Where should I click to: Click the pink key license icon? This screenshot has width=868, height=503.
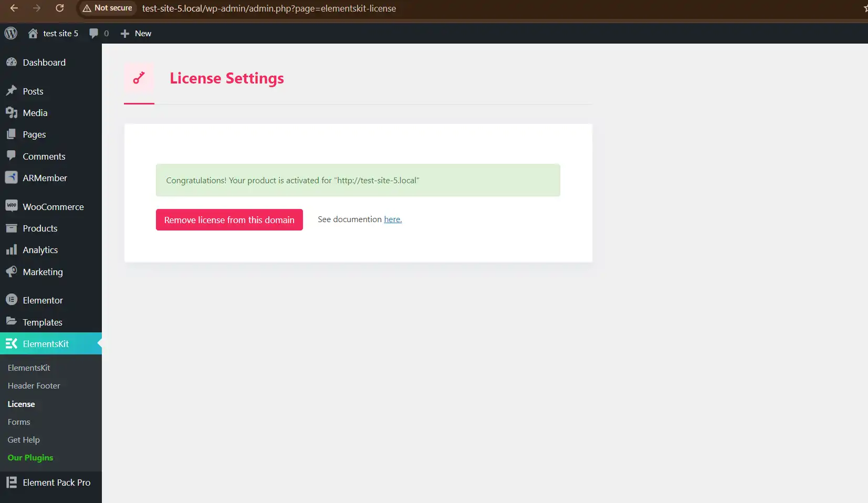(139, 78)
